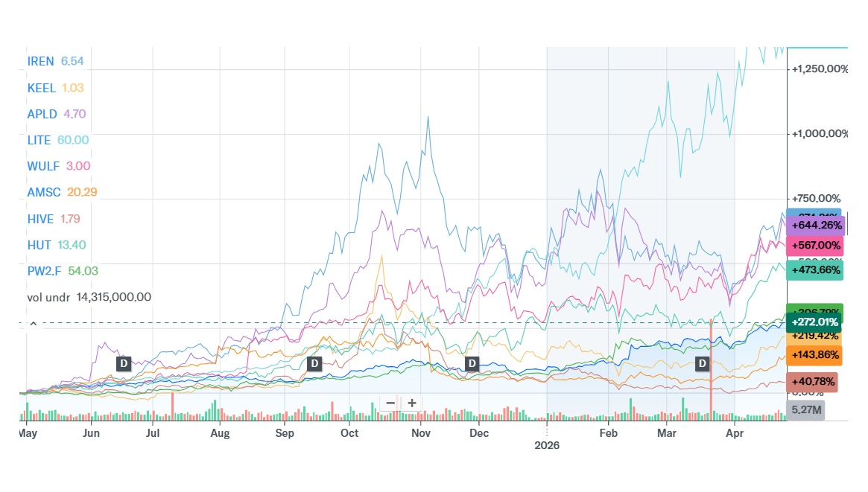Click the AMSC value 20.29
The image size is (868, 492).
(82, 192)
